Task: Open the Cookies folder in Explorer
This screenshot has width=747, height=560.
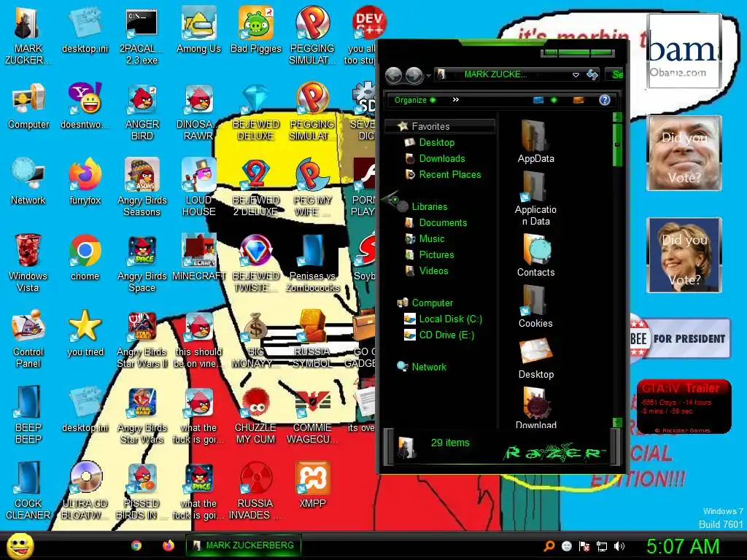Action: pyautogui.click(x=536, y=307)
